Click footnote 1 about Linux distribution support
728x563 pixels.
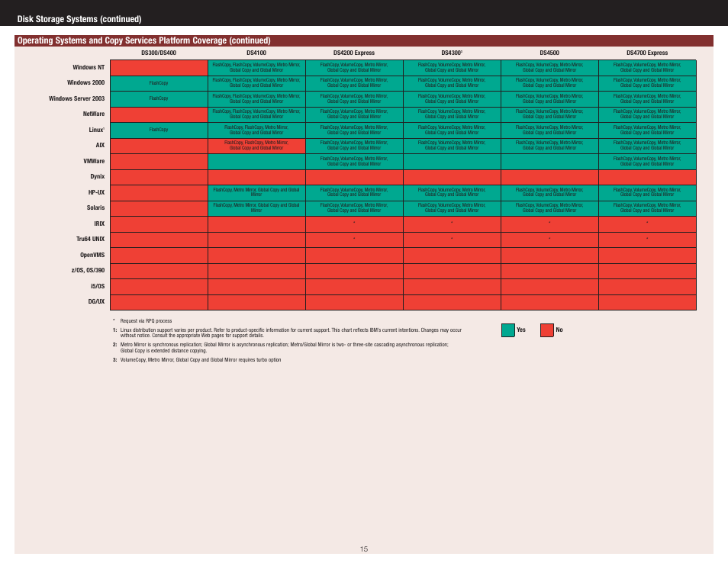(287, 333)
